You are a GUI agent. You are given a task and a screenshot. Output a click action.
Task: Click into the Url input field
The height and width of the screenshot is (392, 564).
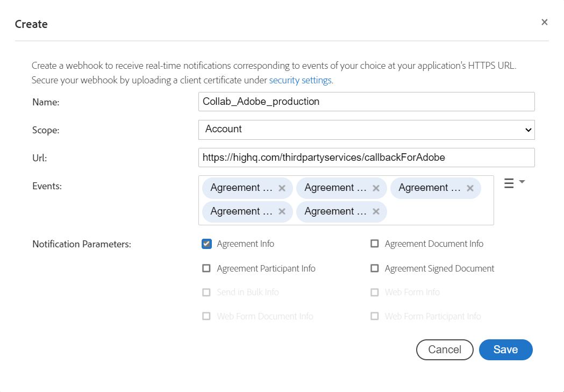pos(366,158)
